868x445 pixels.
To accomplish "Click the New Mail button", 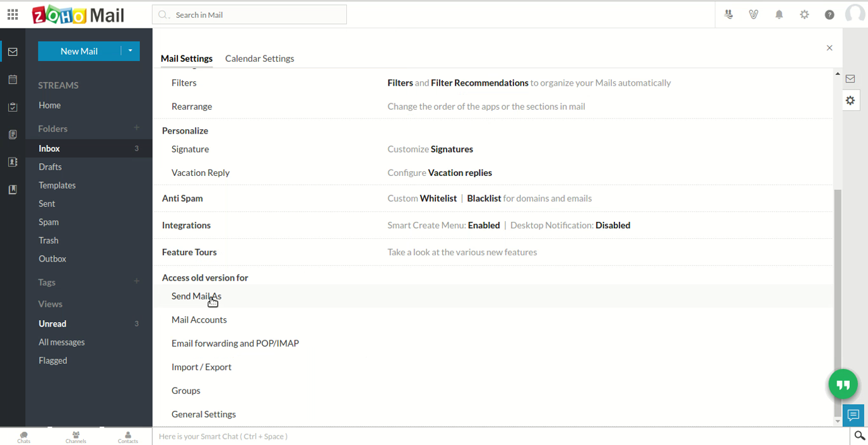I will pos(79,51).
